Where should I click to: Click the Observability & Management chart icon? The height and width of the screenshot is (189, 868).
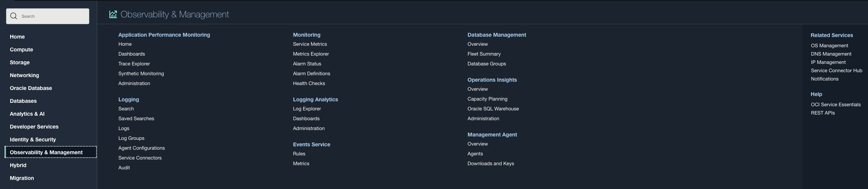[113, 14]
